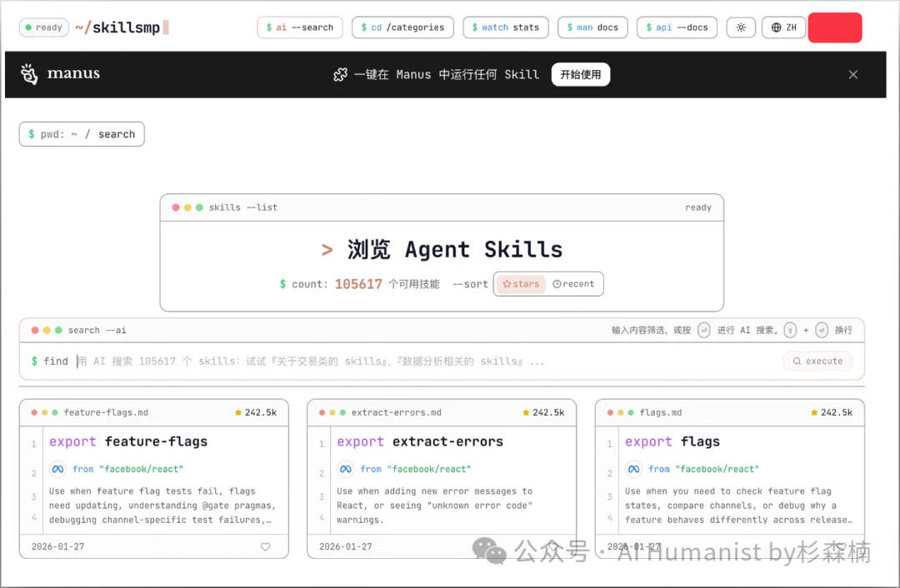Click the red traffic light dot on extract-errors.md
900x588 pixels.
tap(321, 411)
